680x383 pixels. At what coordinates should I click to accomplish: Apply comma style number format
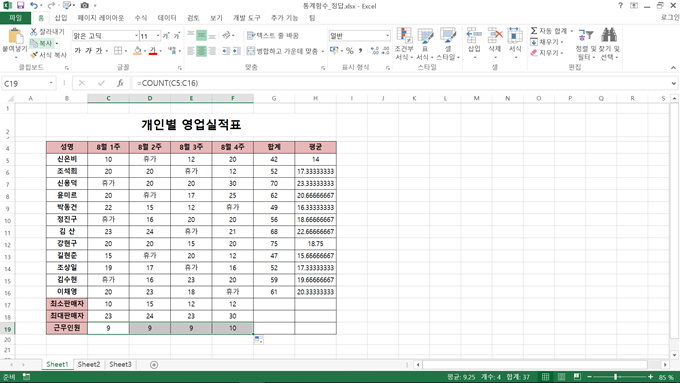[x=360, y=51]
